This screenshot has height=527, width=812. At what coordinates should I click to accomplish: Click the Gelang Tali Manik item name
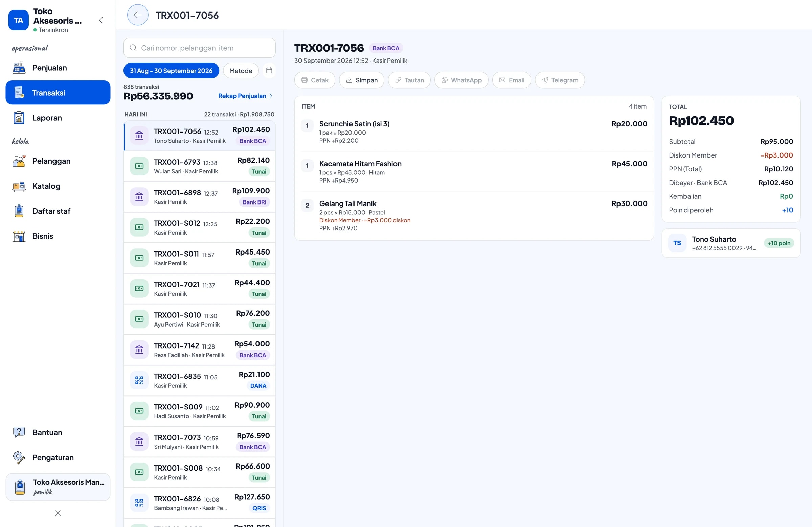(348, 203)
